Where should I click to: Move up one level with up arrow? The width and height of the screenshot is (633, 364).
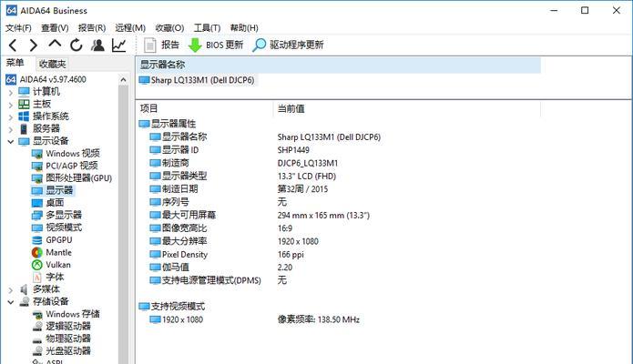pyautogui.click(x=55, y=45)
